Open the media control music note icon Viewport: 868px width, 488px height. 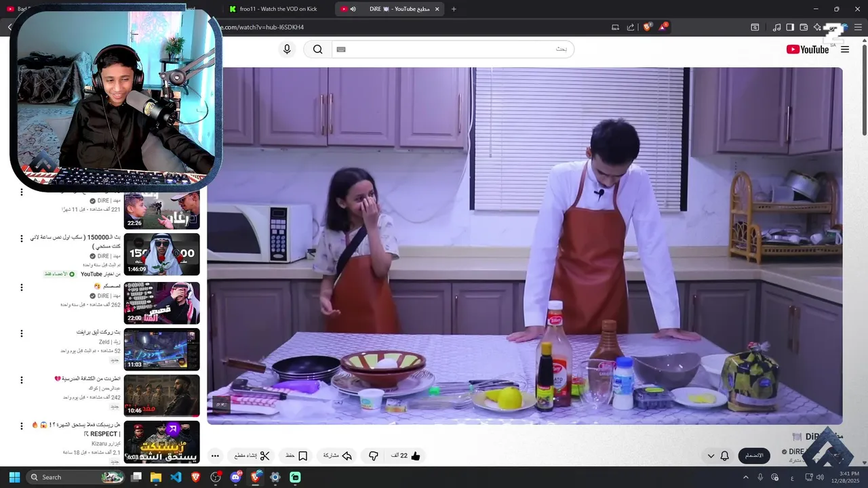pyautogui.click(x=776, y=27)
